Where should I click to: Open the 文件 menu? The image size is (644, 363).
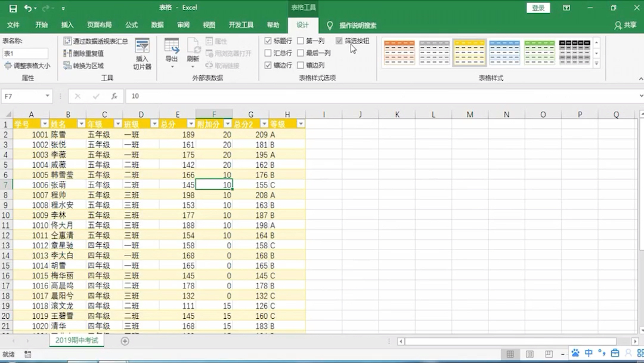point(14,25)
